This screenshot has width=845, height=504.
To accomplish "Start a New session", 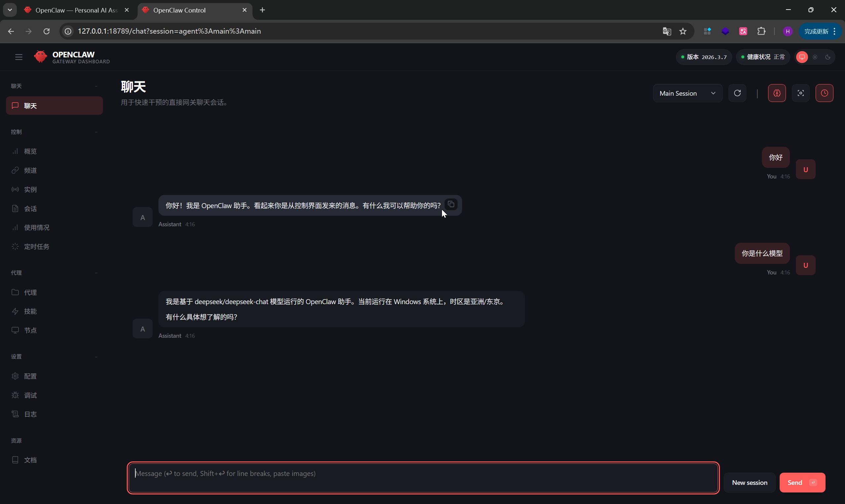I will coord(750,482).
